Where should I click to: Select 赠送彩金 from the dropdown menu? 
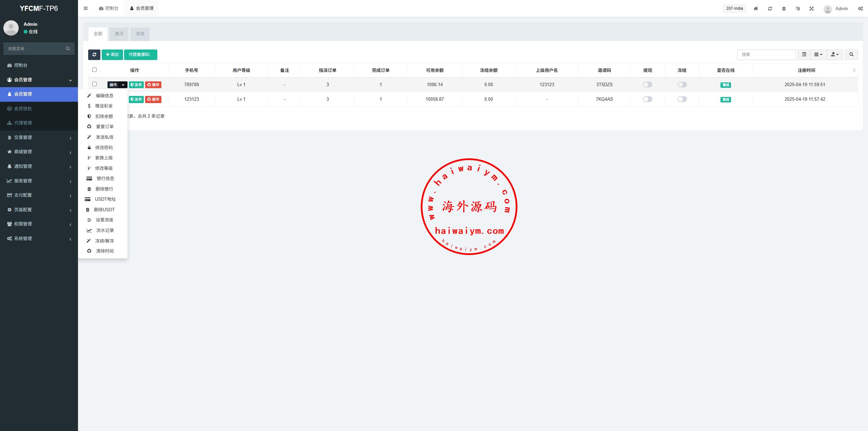pyautogui.click(x=104, y=106)
